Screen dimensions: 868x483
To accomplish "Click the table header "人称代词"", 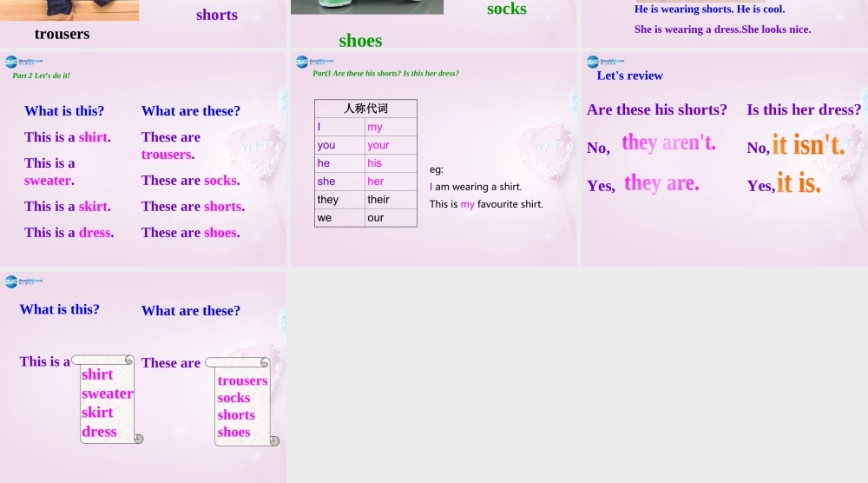I will pos(365,109).
